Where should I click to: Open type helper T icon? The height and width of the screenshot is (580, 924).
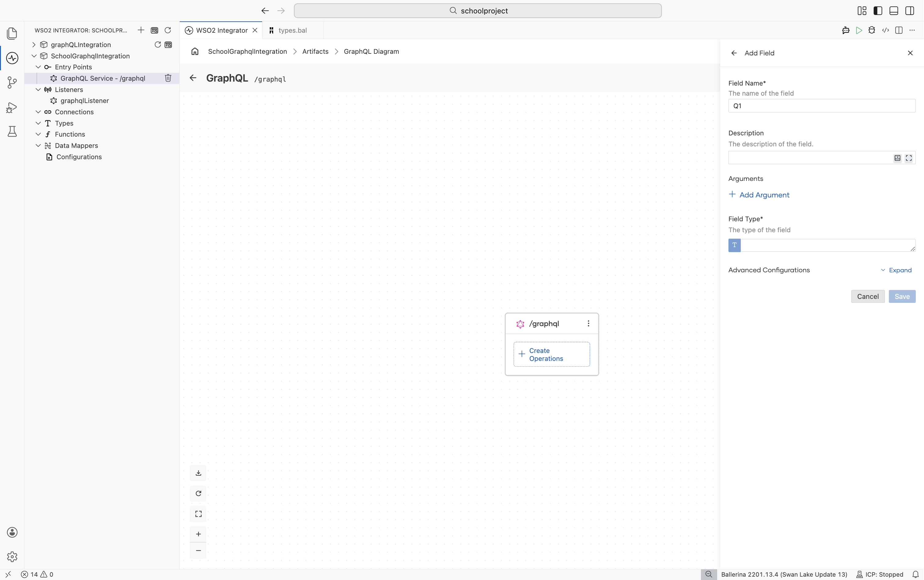tap(735, 245)
